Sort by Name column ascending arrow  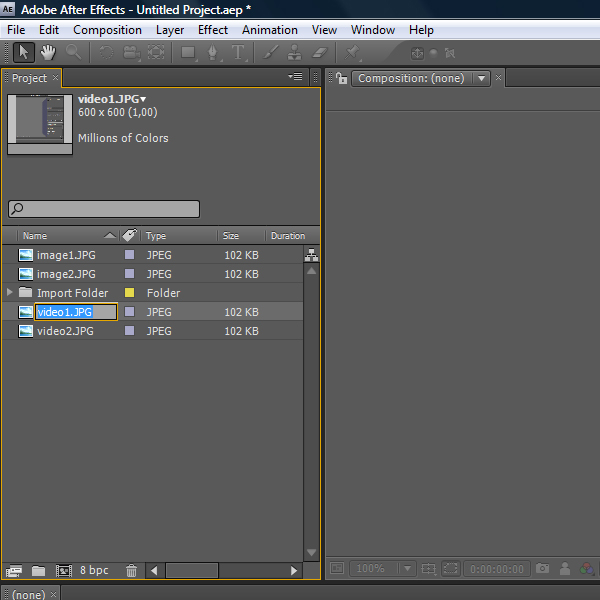point(110,235)
